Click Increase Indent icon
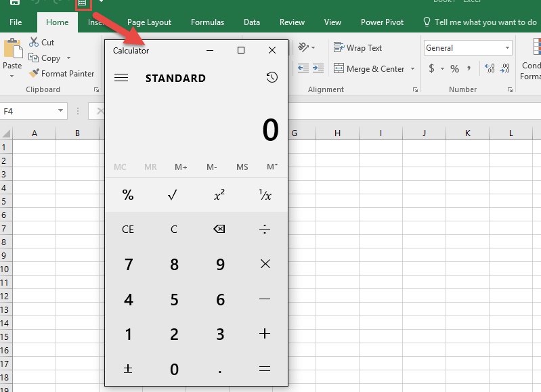541x392 pixels. (318, 68)
